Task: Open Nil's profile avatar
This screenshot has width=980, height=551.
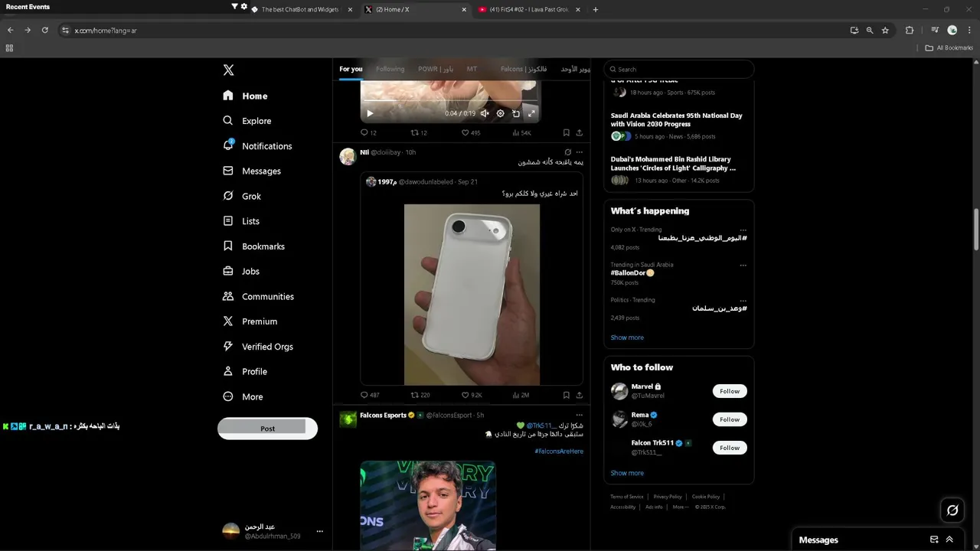Action: tap(348, 156)
